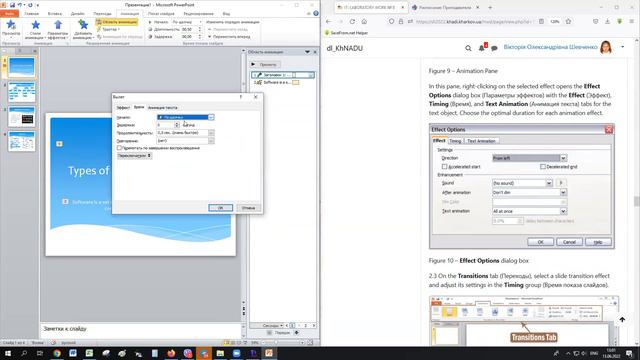Move animation later (Переместить вперед) in ribbon
The height and width of the screenshot is (360, 640).
click(x=229, y=37)
